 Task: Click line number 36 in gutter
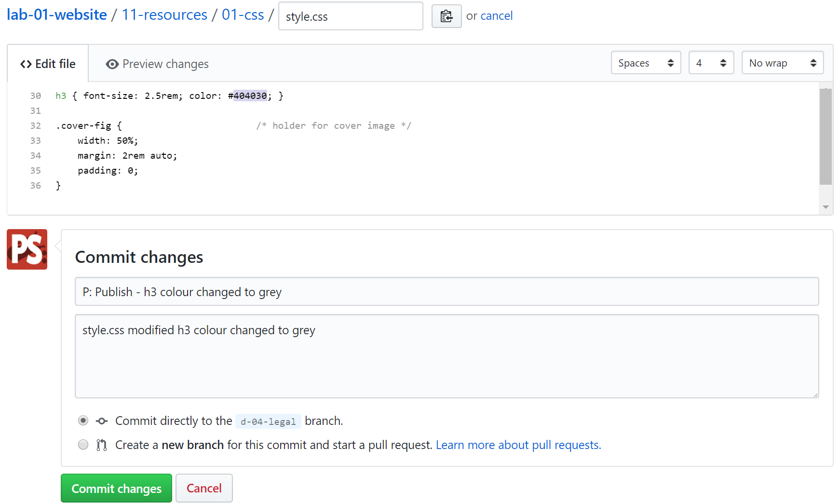click(x=36, y=185)
